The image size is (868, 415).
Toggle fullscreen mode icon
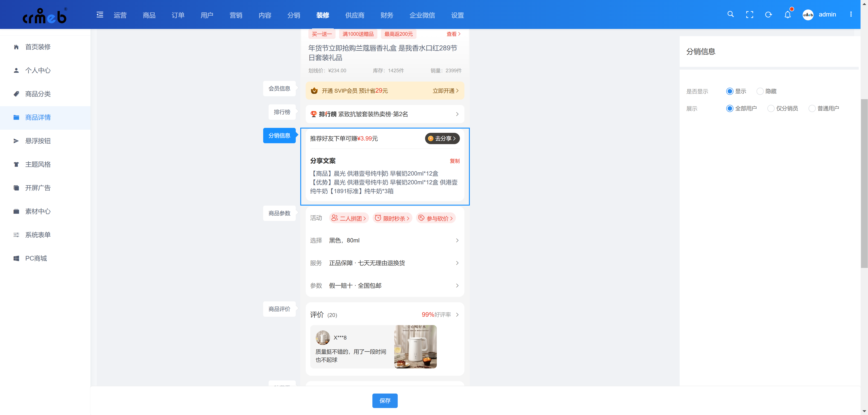click(x=749, y=14)
